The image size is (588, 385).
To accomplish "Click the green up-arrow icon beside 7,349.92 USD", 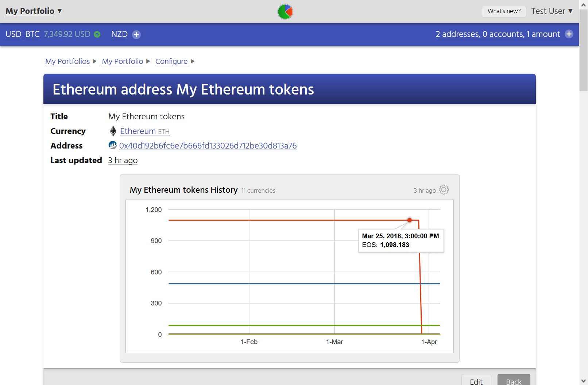I will pyautogui.click(x=97, y=34).
